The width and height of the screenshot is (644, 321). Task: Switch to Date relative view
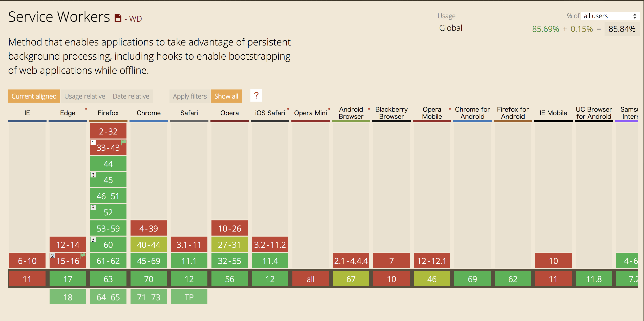click(131, 96)
